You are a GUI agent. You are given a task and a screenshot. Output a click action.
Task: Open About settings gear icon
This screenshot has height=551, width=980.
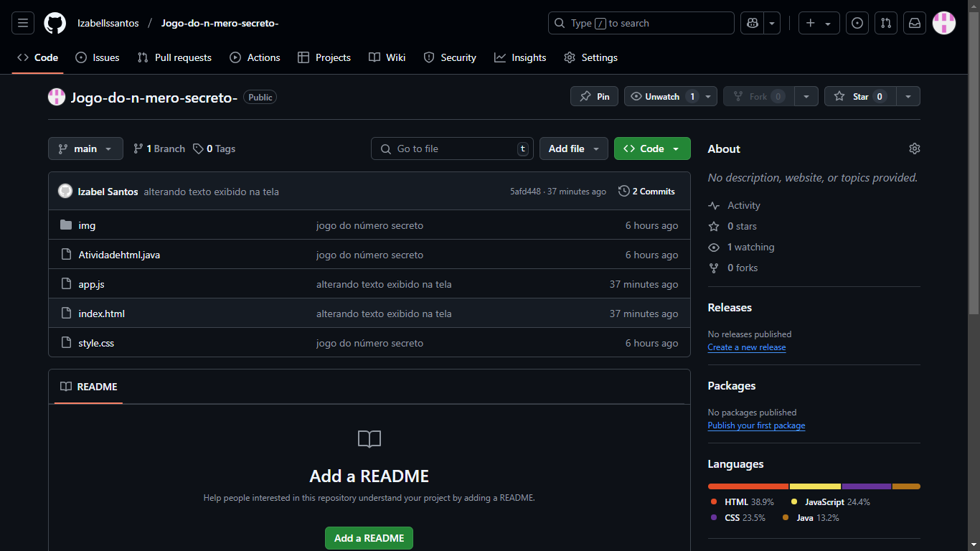point(914,149)
